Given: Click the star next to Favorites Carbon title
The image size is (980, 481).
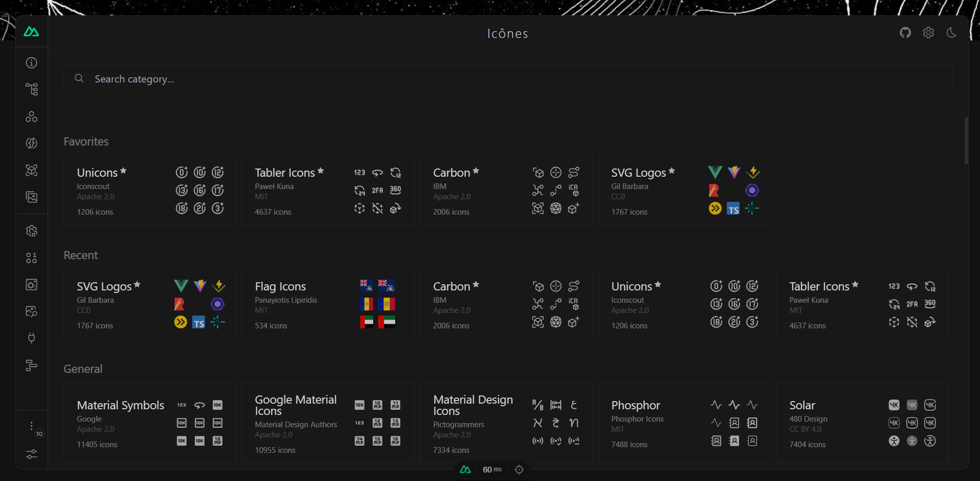Looking at the screenshot, I should [x=476, y=171].
